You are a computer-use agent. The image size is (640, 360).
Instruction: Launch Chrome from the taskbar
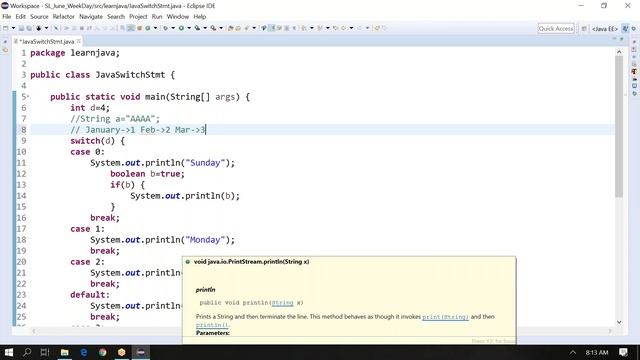pos(102,352)
